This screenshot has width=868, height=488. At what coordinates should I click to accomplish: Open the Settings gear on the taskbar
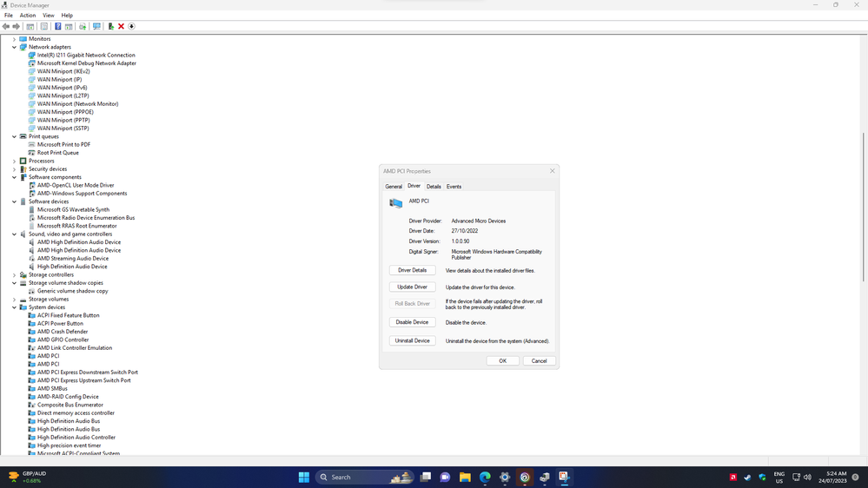pyautogui.click(x=505, y=477)
